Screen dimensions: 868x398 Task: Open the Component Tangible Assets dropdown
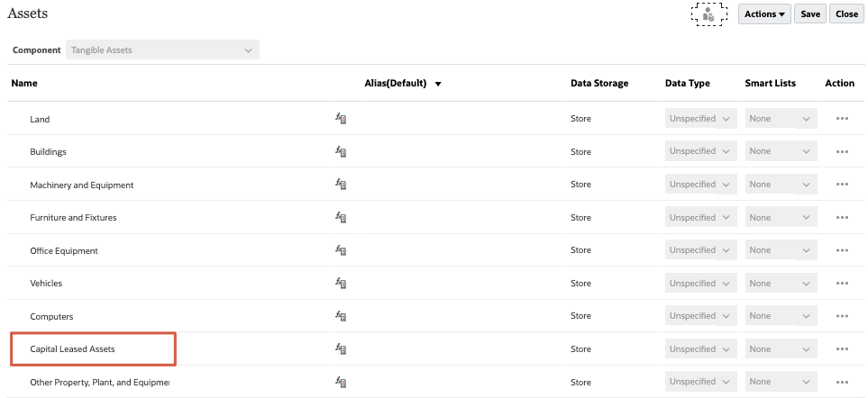pos(162,50)
